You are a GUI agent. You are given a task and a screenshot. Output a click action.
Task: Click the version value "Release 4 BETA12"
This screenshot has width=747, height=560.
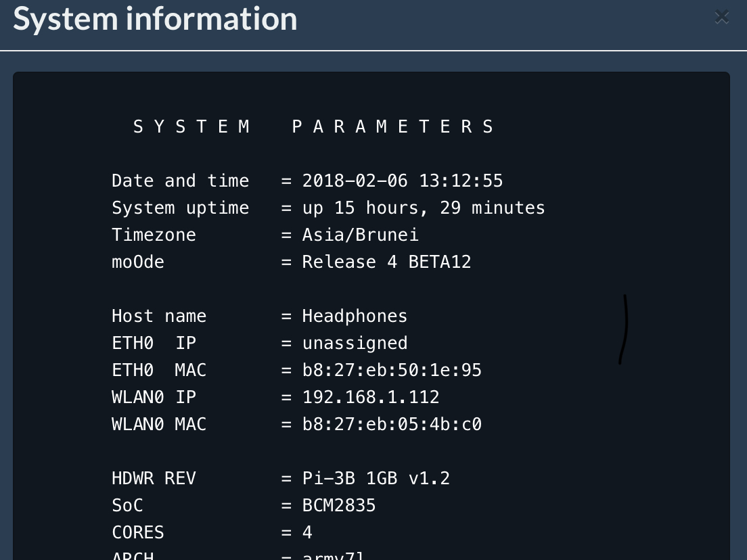click(386, 262)
